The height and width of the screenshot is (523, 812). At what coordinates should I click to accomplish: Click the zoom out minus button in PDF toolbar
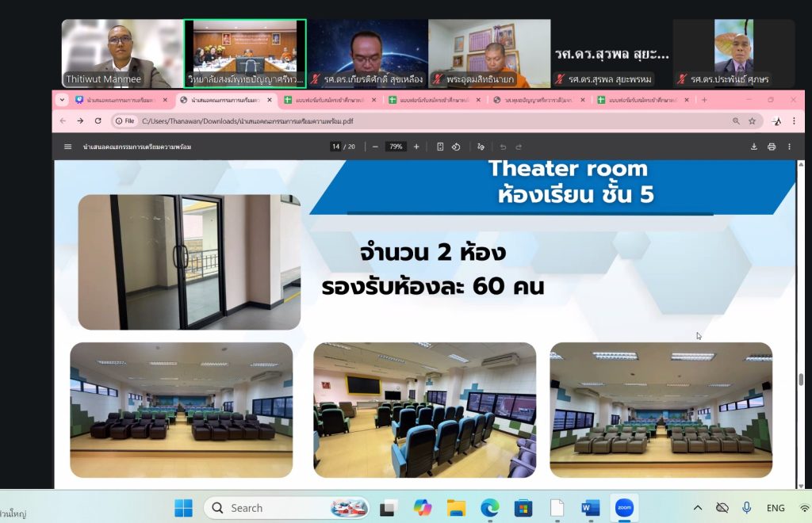[375, 147]
